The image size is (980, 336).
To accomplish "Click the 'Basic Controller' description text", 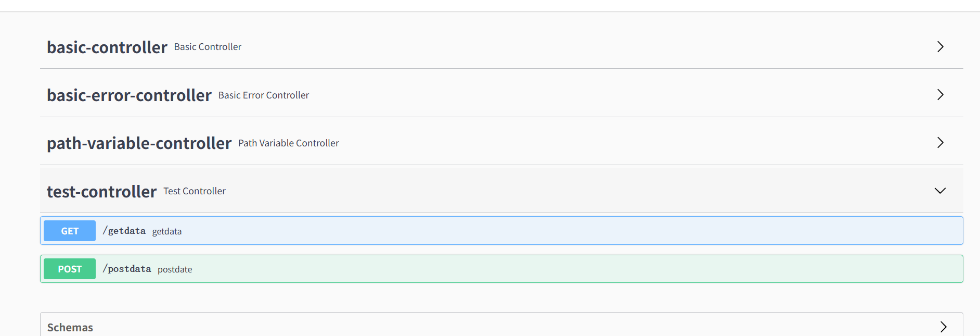I will [208, 47].
